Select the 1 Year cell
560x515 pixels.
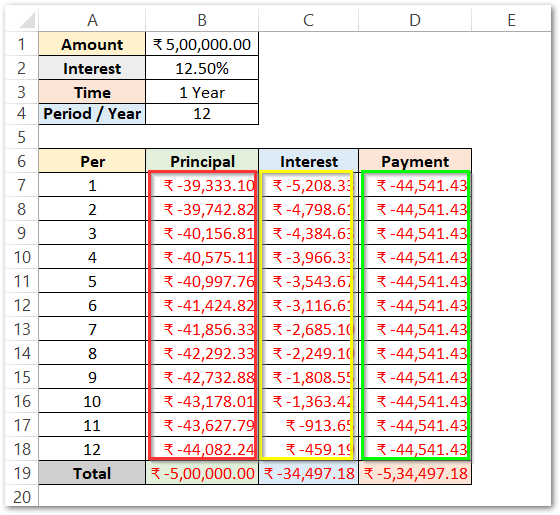pyautogui.click(x=202, y=92)
